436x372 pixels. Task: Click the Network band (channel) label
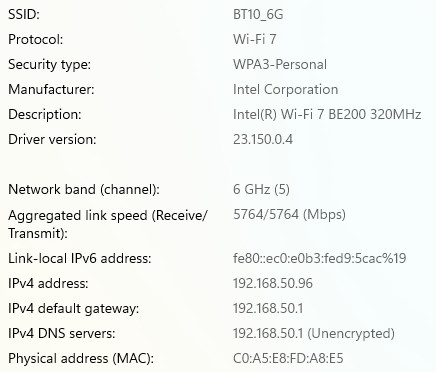[x=84, y=189]
